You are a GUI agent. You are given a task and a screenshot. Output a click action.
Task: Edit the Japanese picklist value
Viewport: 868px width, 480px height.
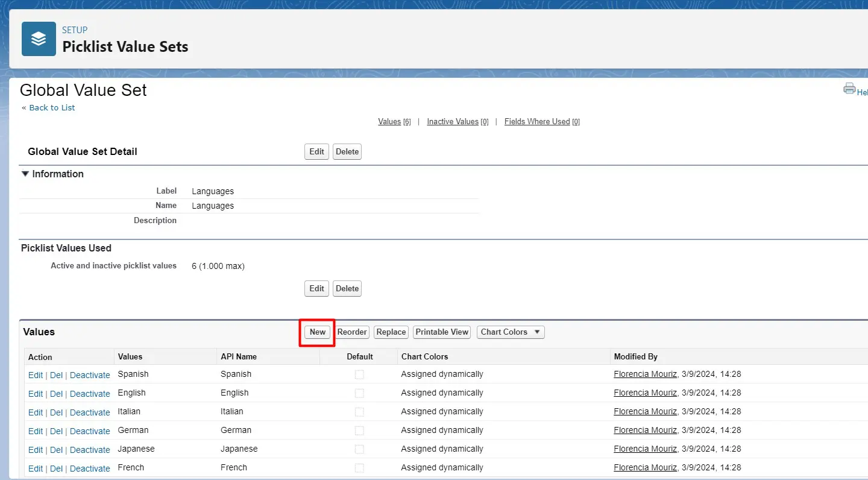tap(36, 450)
